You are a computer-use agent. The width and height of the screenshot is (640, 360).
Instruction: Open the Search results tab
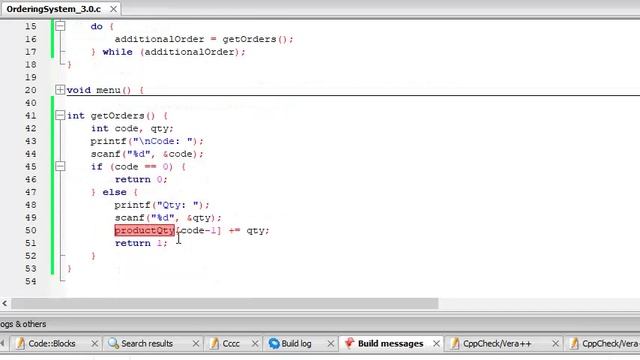147,344
